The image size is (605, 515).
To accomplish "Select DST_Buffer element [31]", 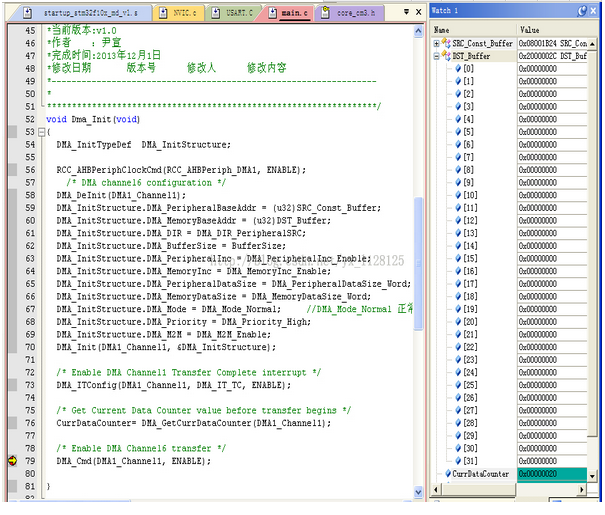I will tap(470, 461).
